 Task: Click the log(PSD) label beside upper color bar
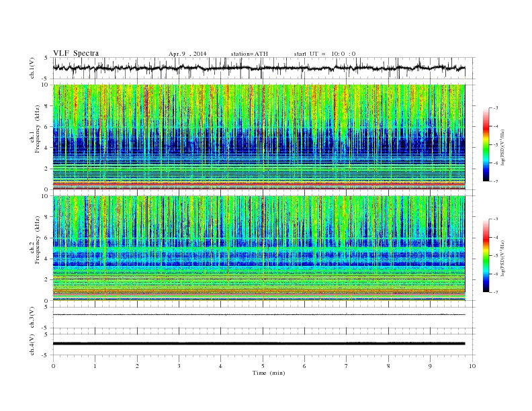click(x=502, y=146)
